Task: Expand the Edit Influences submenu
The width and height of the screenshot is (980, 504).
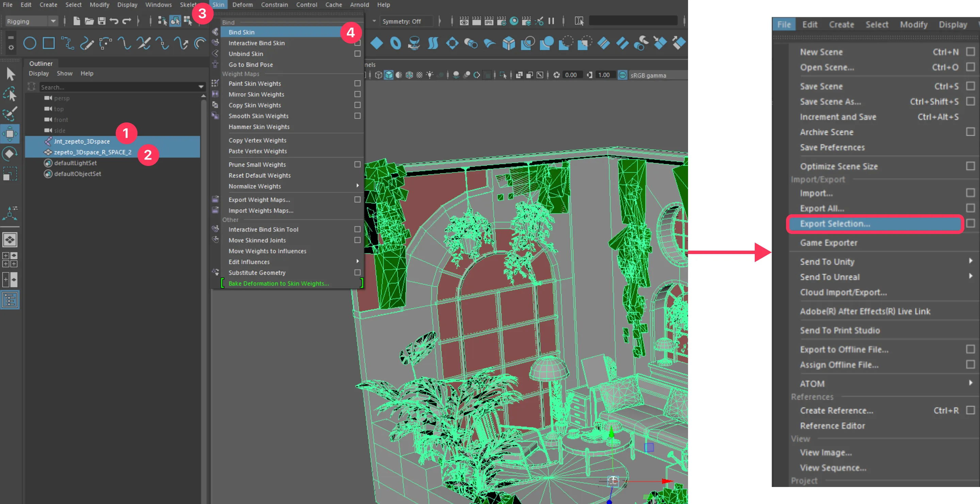Action: point(357,261)
